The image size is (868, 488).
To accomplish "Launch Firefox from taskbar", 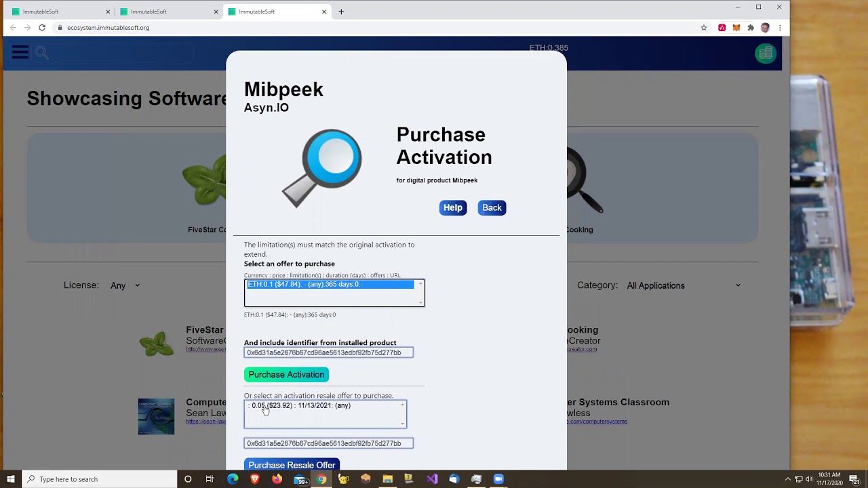I will 277,479.
